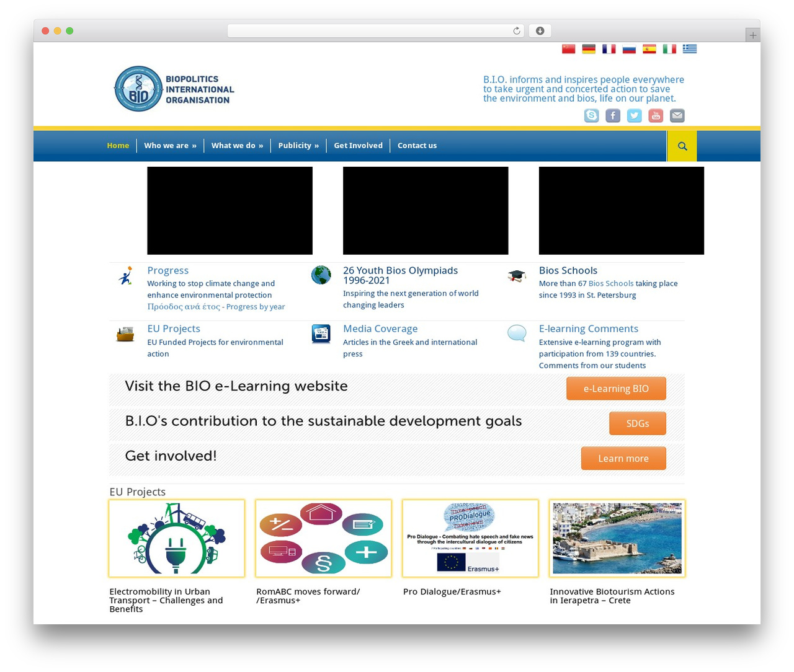This screenshot has width=794, height=672.
Task: Open the 26 Youth Bios Olympiads link
Action: (400, 275)
